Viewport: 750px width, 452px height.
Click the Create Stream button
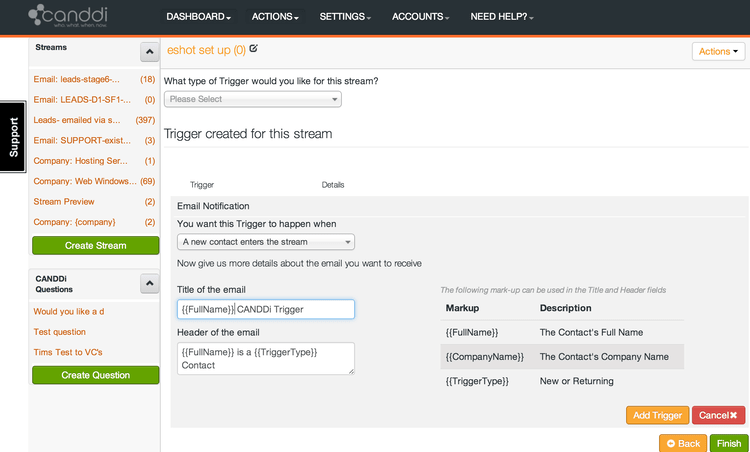tap(96, 245)
